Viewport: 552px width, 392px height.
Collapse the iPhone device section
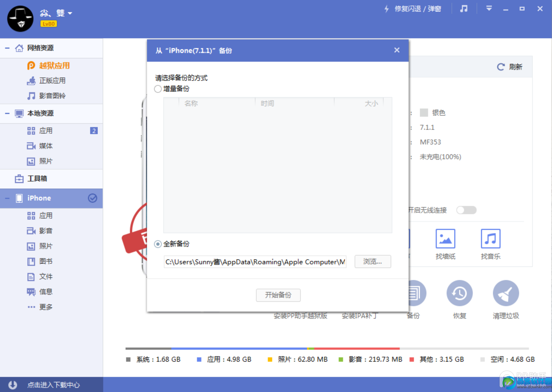tap(7, 198)
